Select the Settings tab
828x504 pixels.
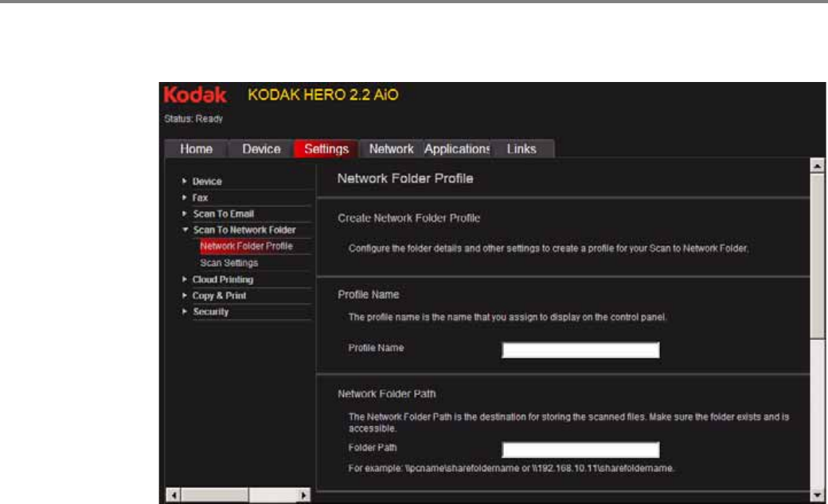click(x=326, y=150)
